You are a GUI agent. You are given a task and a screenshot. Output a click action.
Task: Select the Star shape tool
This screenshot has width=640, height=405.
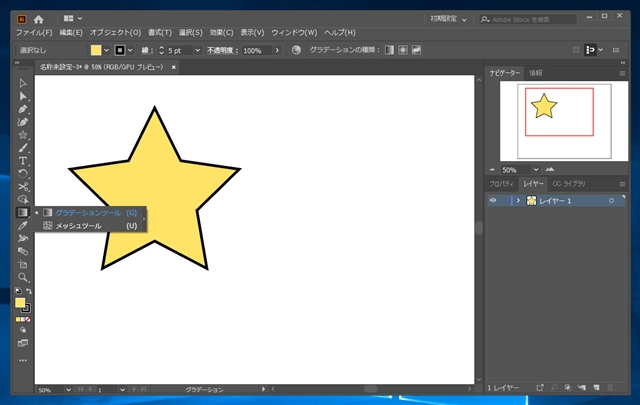coord(23,135)
